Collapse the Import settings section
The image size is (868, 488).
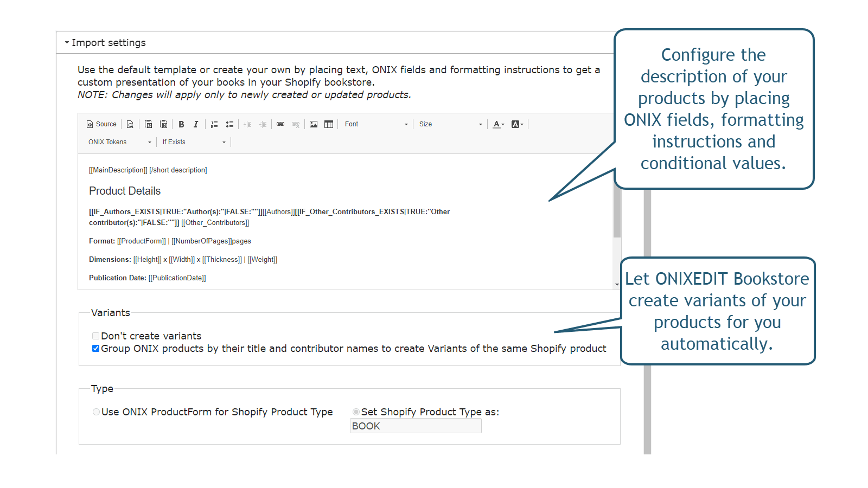point(67,42)
